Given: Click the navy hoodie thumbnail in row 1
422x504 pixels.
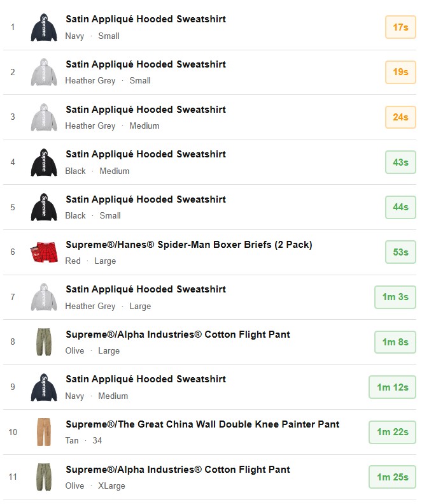Looking at the screenshot, I should 44,27.
